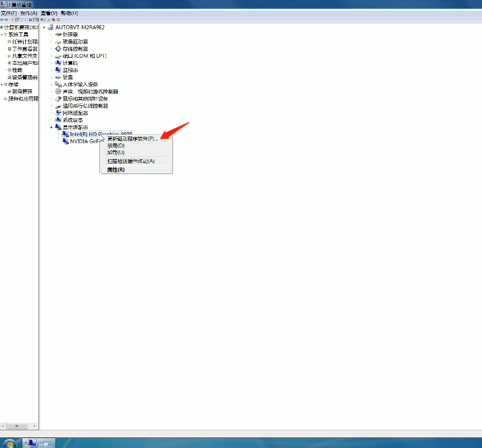Collapse the AUTOBVT-M2RA9E2 root node
482x448 pixels.
click(x=44, y=27)
